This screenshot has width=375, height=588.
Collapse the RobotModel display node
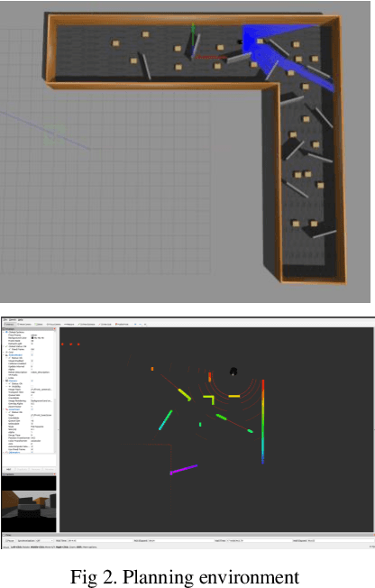[4, 355]
